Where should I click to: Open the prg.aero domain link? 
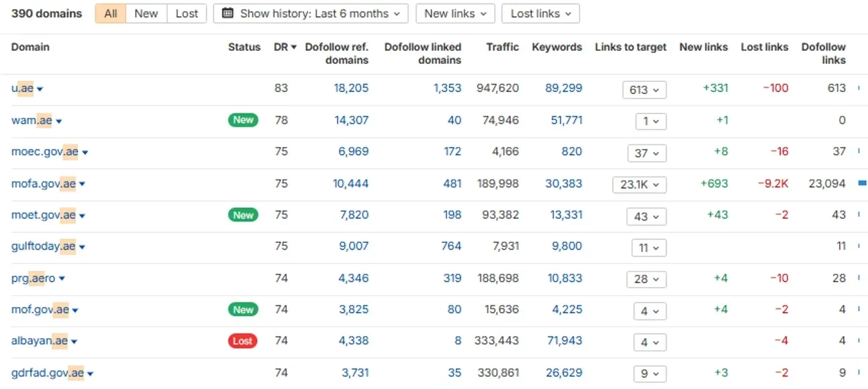[34, 278]
